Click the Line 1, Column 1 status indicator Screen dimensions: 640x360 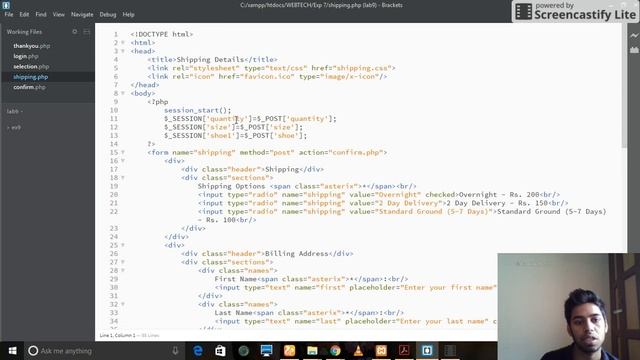tap(118, 335)
